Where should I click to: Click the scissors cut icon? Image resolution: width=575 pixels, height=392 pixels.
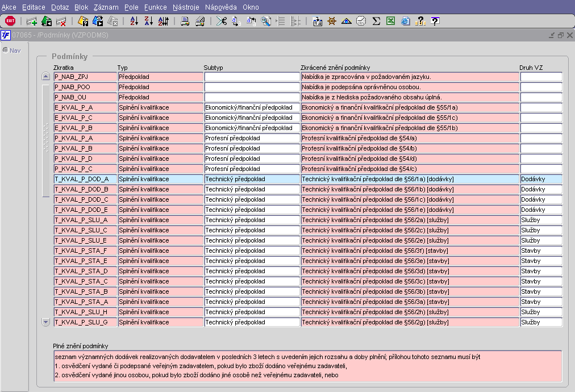tap(222, 21)
